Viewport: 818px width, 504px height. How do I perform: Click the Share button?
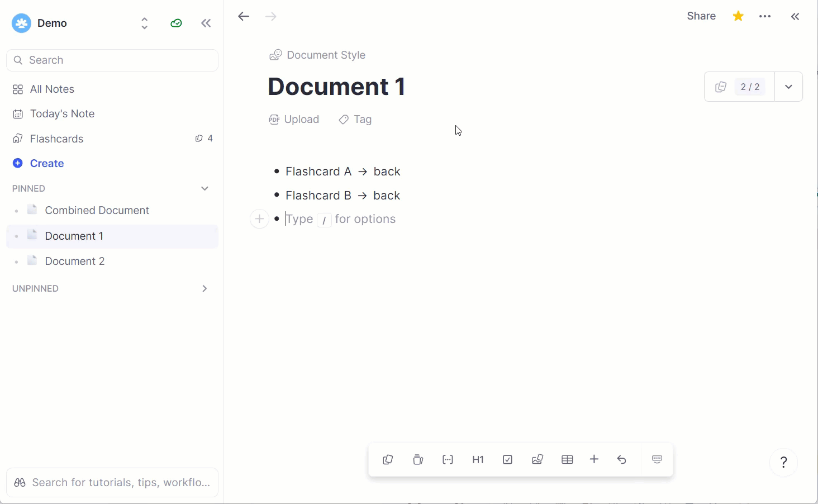click(701, 16)
